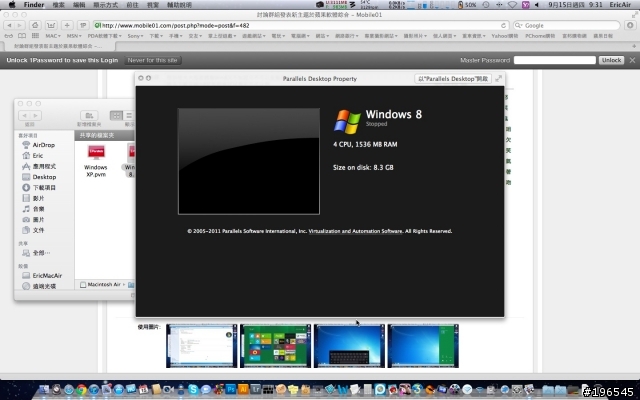Click the Windows flag logo icon
Screen dimensions: 640x400
[347, 121]
